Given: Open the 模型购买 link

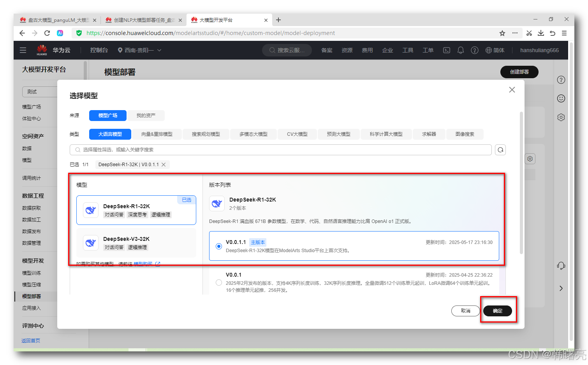Looking at the screenshot, I should tap(143, 264).
